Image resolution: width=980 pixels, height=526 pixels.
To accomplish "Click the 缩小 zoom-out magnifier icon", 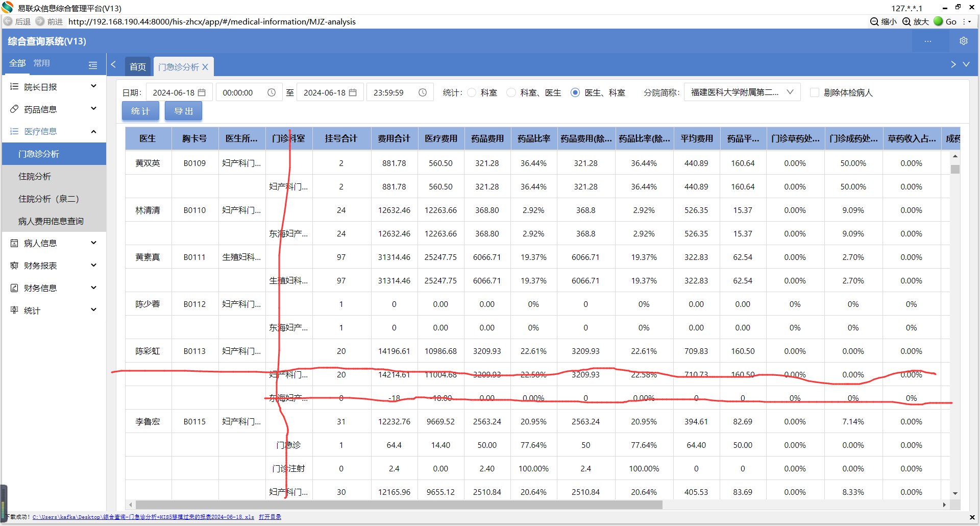I will 874,21.
